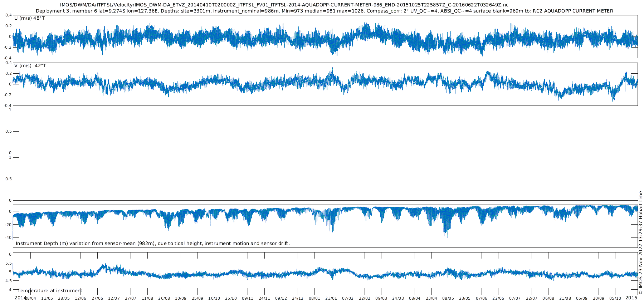Screen dimensions: 644x304
Task: Select the 22/02 date tick label
Action: click(365, 299)
